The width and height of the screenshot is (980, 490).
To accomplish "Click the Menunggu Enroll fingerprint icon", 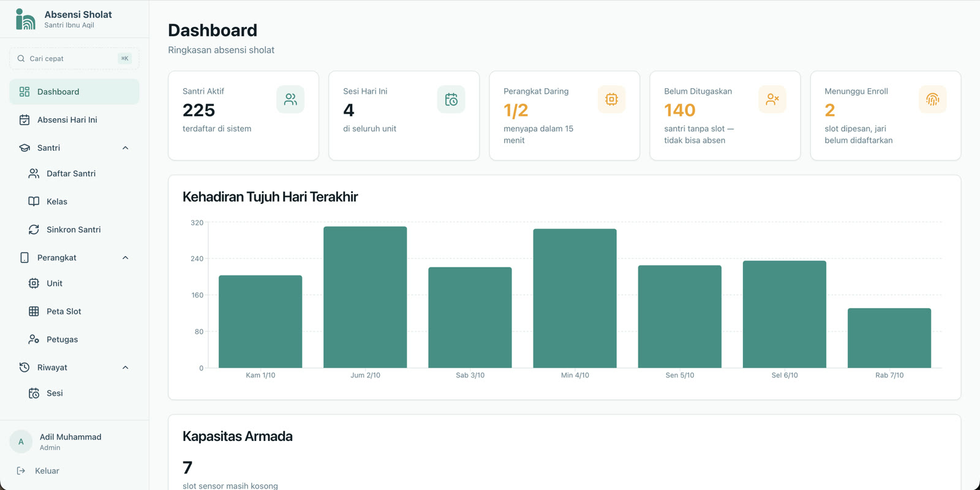I will click(932, 99).
